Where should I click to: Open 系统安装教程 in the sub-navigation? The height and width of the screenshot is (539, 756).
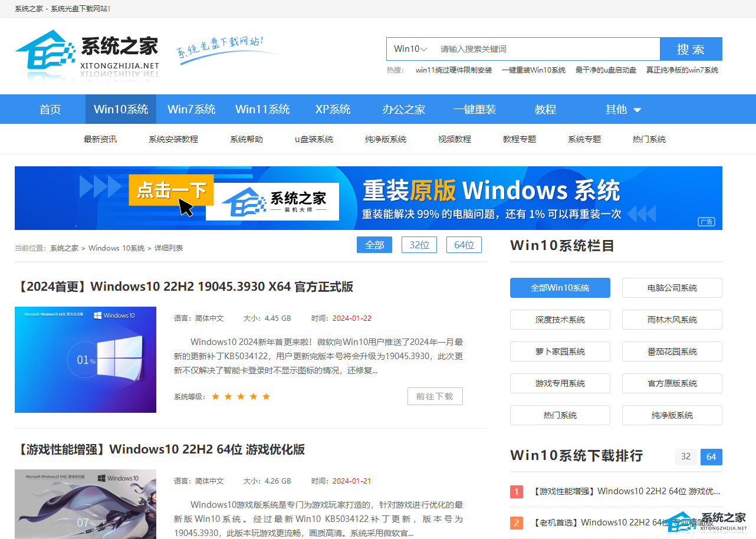coord(173,139)
